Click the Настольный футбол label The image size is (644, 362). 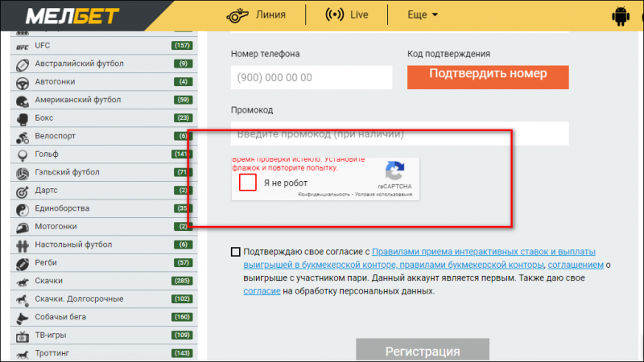coord(73,245)
